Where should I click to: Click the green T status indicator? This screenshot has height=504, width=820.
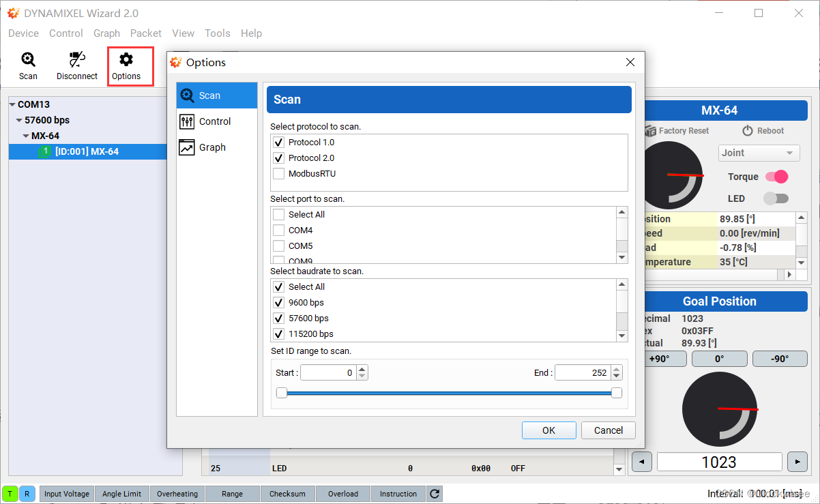tap(10, 494)
